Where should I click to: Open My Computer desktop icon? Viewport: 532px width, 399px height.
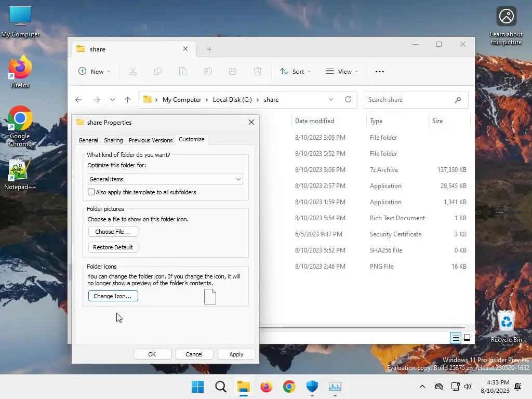pos(20,22)
